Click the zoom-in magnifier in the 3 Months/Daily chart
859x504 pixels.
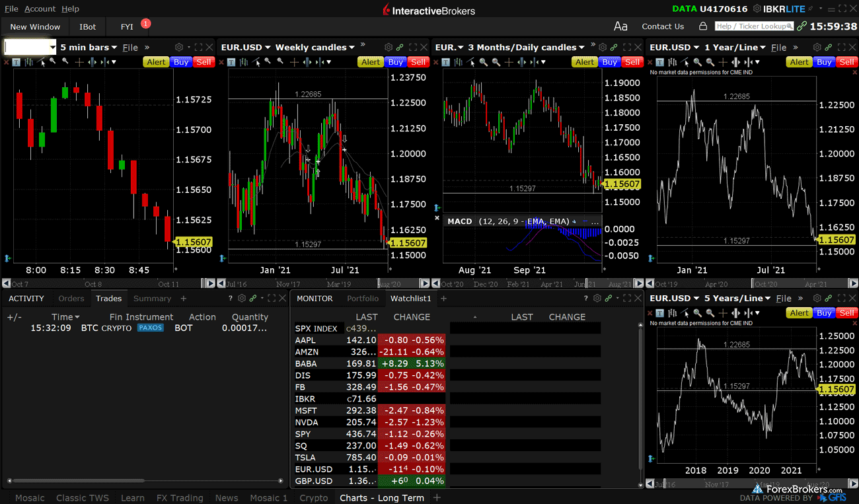click(x=484, y=62)
